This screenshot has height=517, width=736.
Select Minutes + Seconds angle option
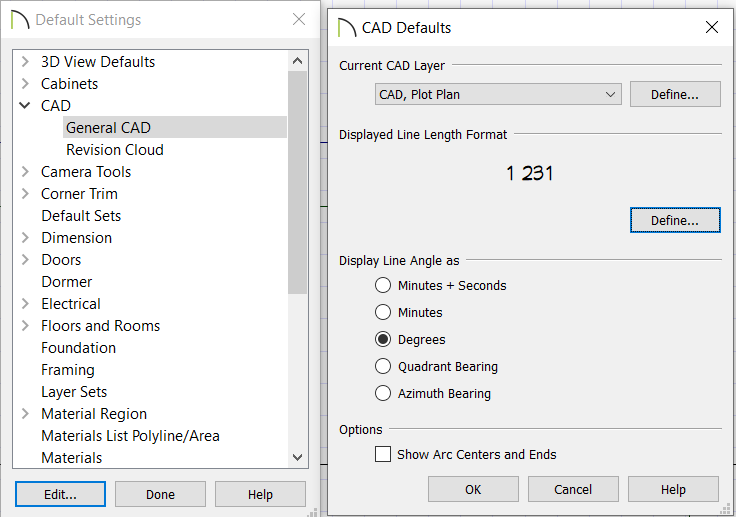click(383, 285)
